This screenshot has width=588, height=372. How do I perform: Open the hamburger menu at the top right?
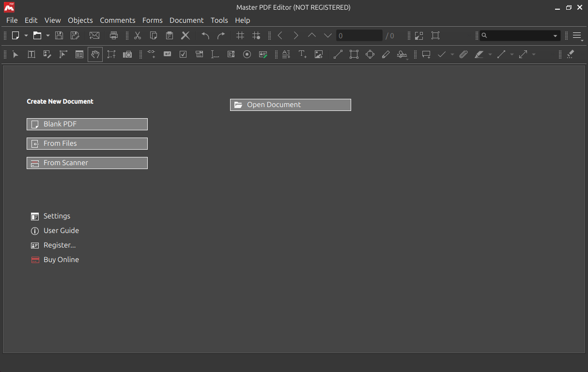[x=577, y=35]
